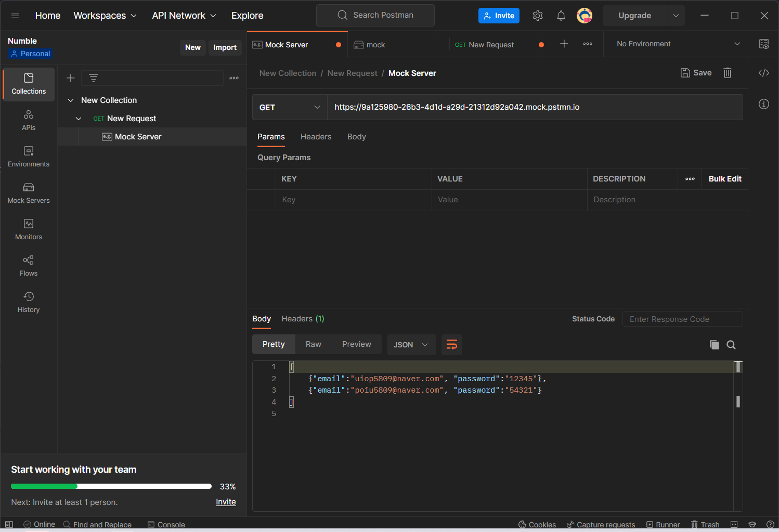779x532 pixels.
Task: Click Enter Response Code field
Action: tap(682, 319)
